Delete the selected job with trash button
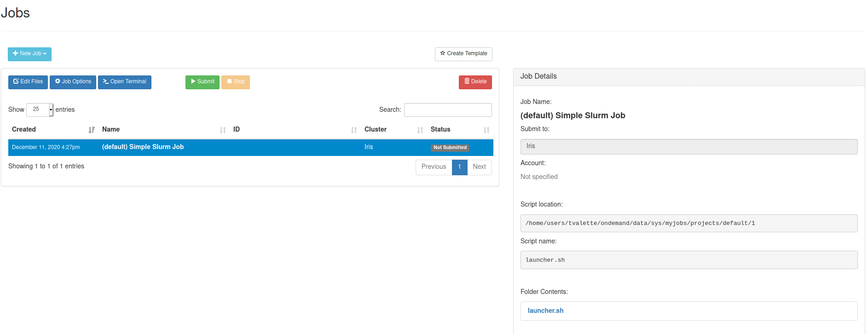This screenshot has width=868, height=334. [x=475, y=82]
